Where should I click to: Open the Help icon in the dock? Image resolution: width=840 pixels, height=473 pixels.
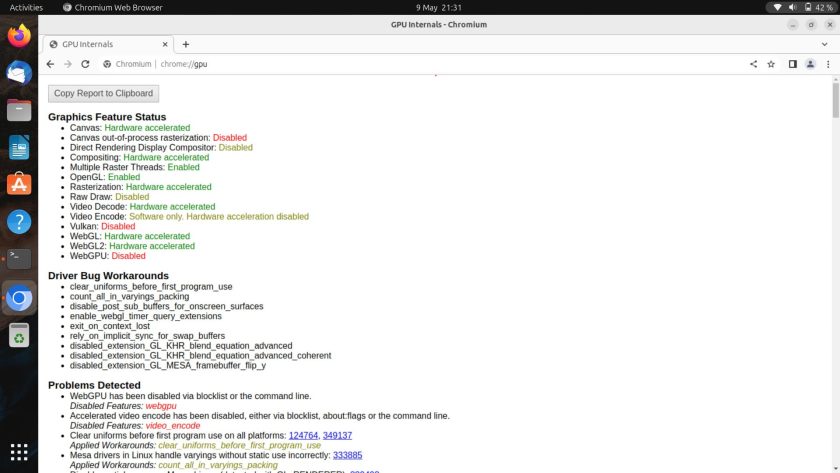tap(19, 221)
